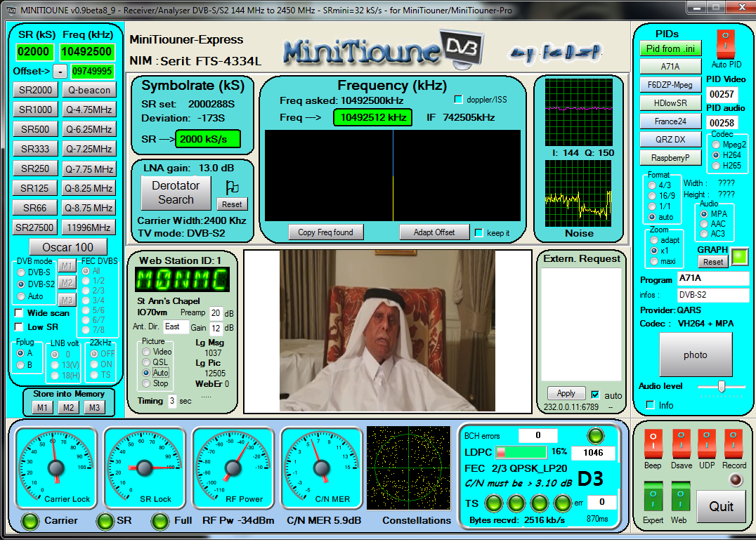This screenshot has width=756, height=542.
Task: Check the Info checkbox
Action: coord(651,404)
